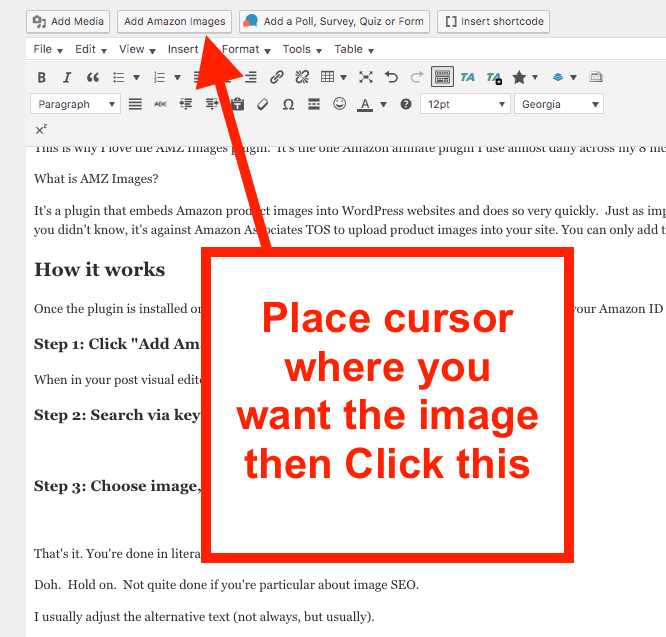
Task: Click the insert link icon
Action: (x=277, y=77)
